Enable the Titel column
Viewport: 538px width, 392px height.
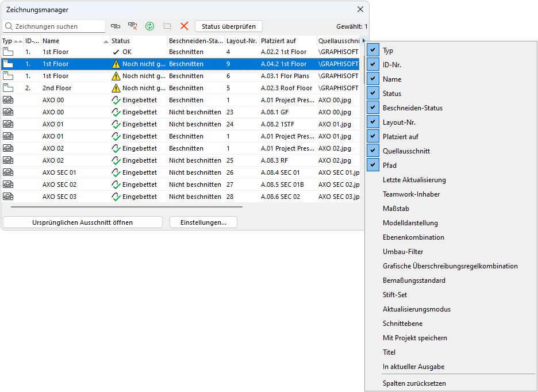pos(389,352)
